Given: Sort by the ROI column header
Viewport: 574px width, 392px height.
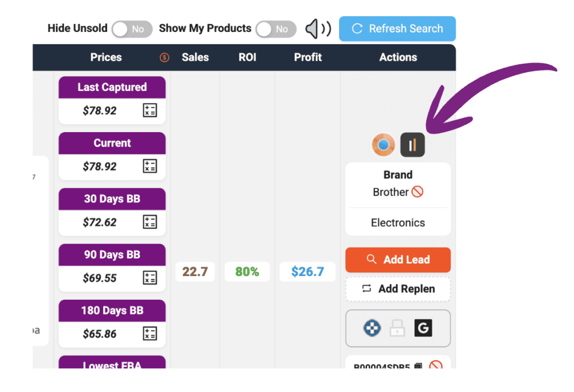Looking at the screenshot, I should tap(247, 57).
